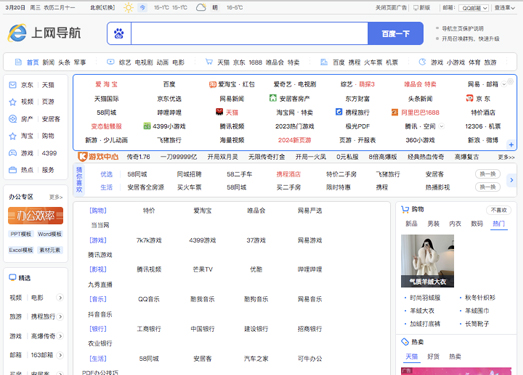Open the 工商银行 link in bank row

pyautogui.click(x=149, y=329)
